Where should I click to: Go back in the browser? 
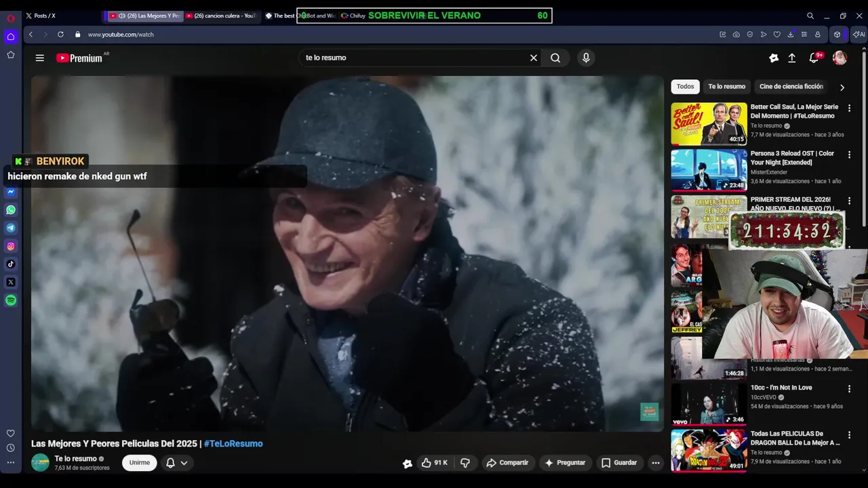(31, 35)
